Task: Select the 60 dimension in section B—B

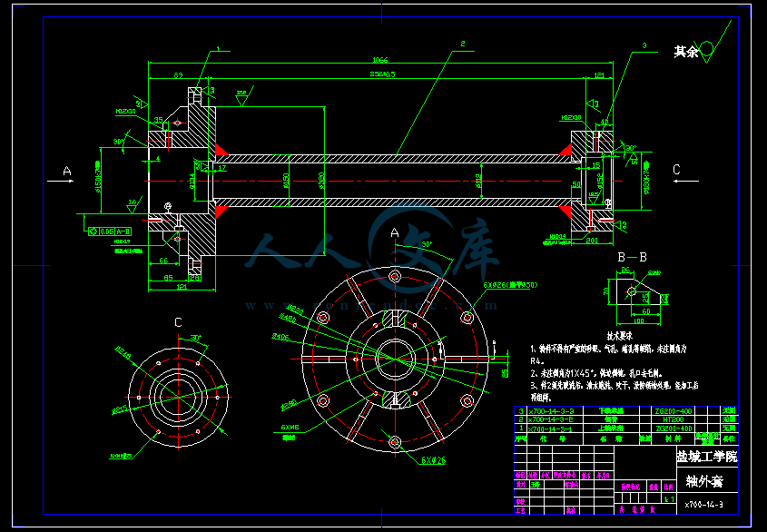Action: (x=645, y=310)
